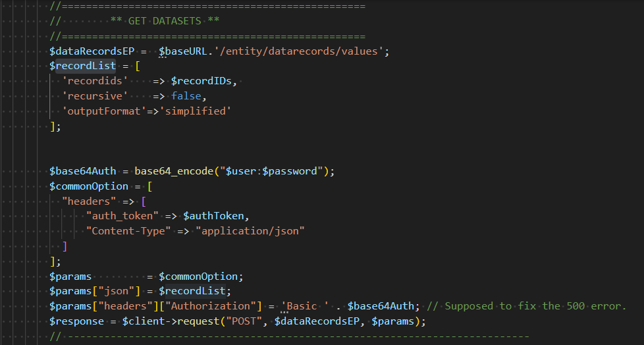
Task: Click the "application/json" string
Action: tap(250, 231)
